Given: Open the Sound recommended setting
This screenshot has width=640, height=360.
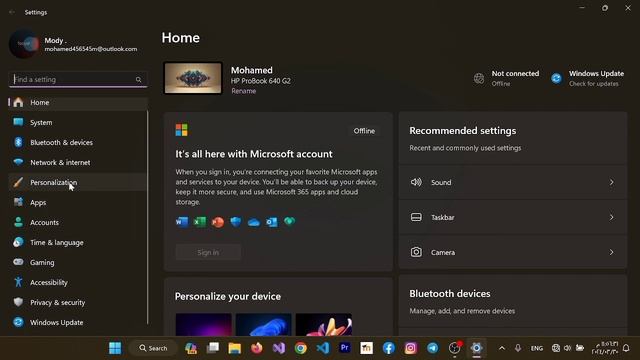Looking at the screenshot, I should (513, 182).
